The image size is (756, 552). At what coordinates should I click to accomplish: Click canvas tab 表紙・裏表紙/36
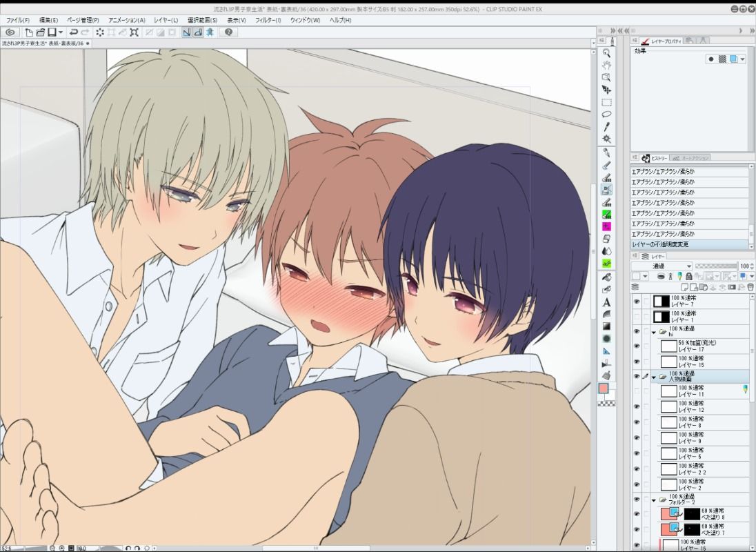click(46, 43)
